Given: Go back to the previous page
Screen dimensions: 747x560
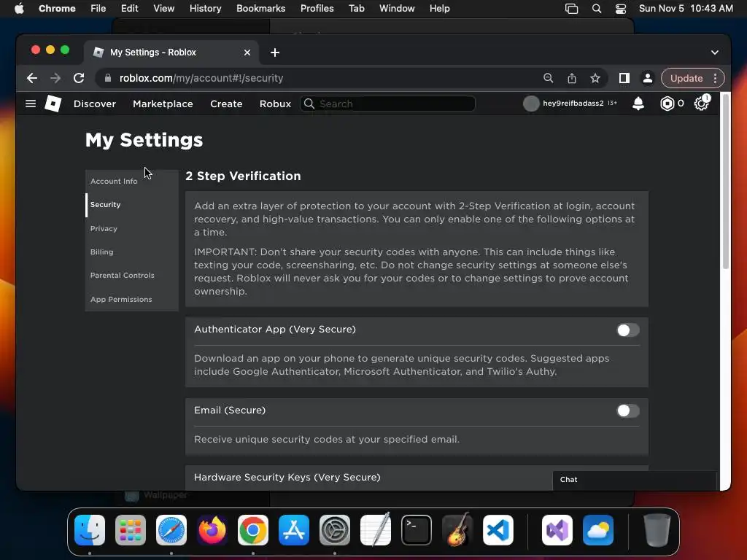Looking at the screenshot, I should pyautogui.click(x=32, y=78).
